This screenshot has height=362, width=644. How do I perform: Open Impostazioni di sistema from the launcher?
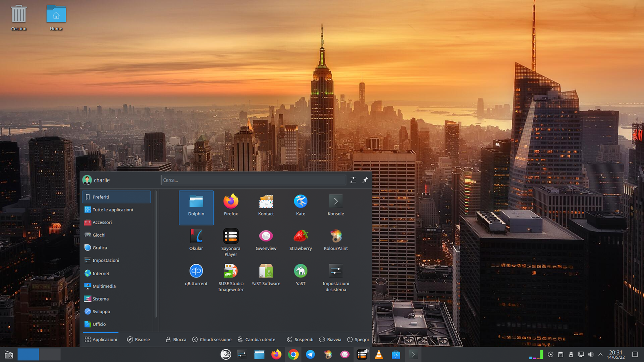(336, 277)
